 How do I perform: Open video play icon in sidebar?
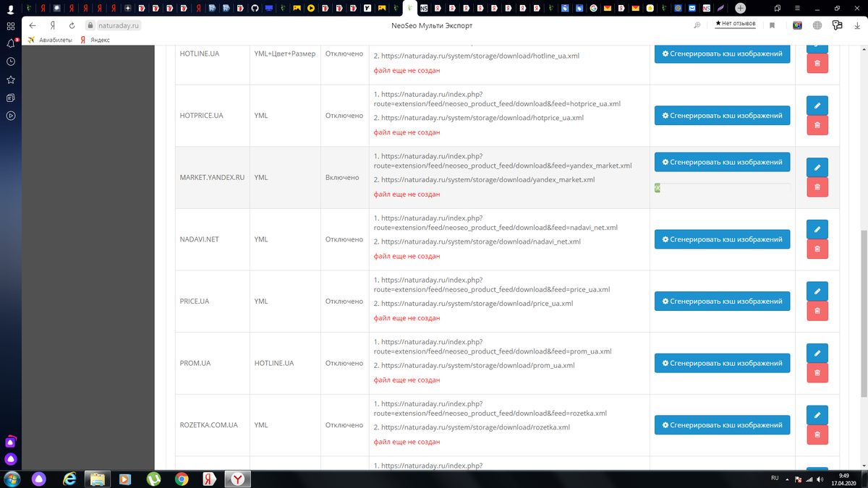11,116
